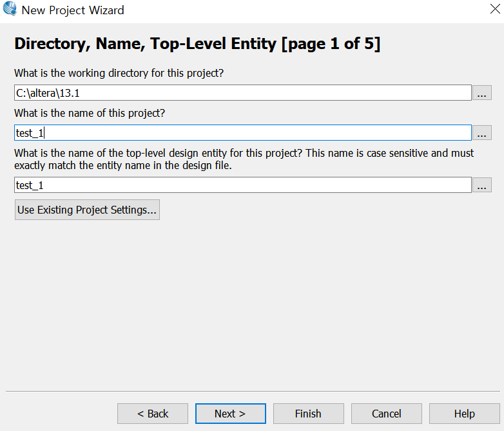
Task: Click the top-level design entity question text
Action: (x=244, y=159)
